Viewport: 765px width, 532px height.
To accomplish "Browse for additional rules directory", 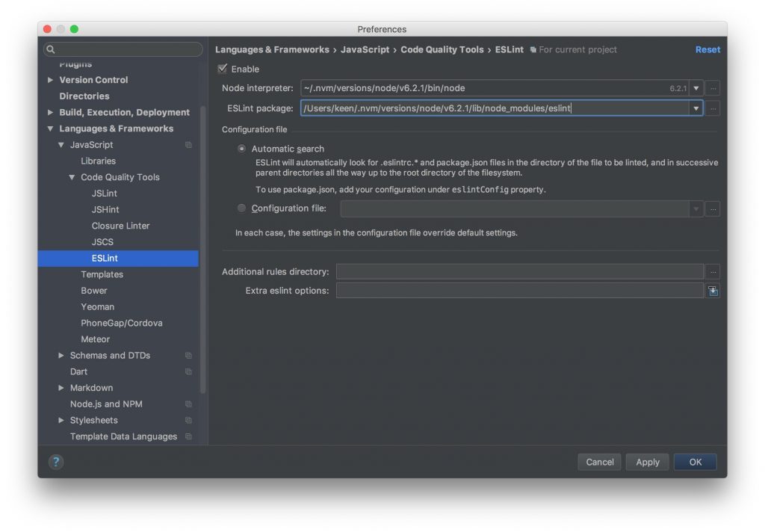I will 713,271.
